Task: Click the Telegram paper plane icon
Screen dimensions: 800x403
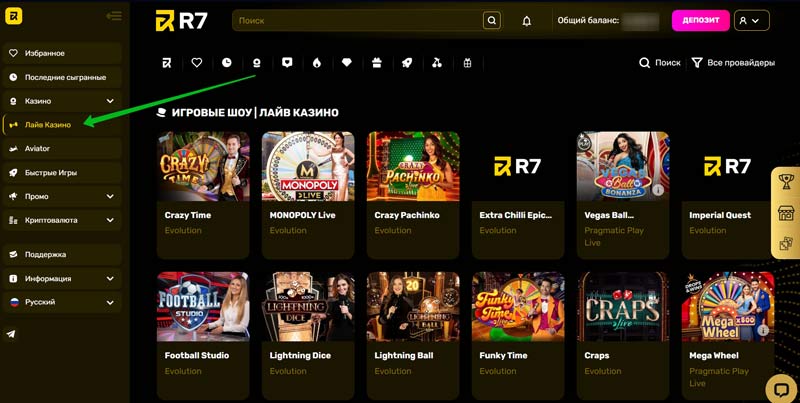Action: point(12,335)
